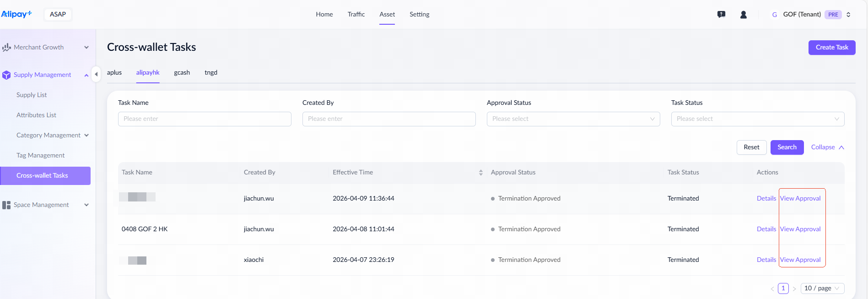Change the 10 / page size selector
The width and height of the screenshot is (868, 299).
tap(822, 288)
